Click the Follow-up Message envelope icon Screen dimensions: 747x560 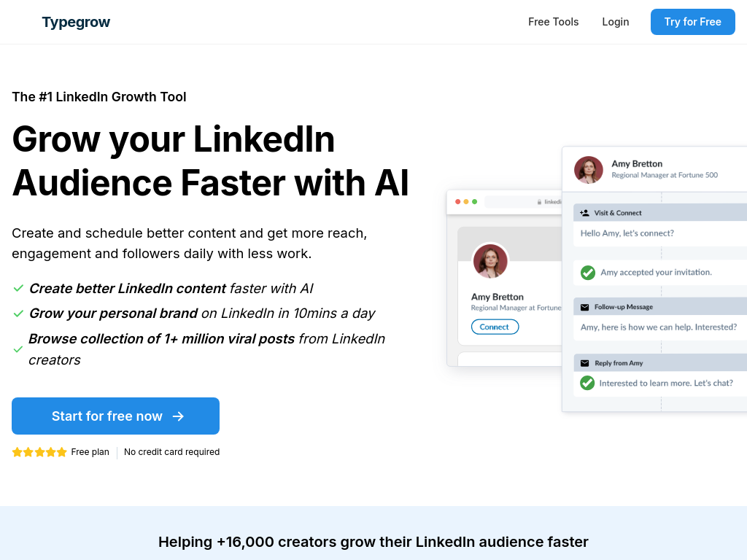584,307
